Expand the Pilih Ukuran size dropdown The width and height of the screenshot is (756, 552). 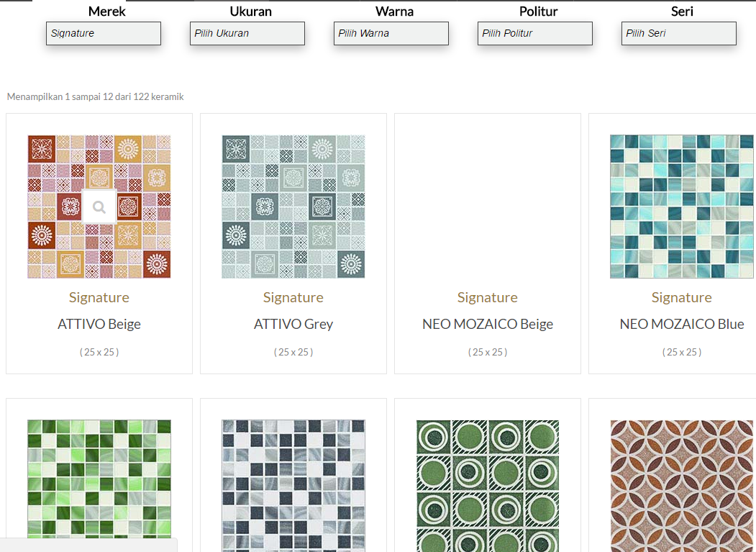247,34
